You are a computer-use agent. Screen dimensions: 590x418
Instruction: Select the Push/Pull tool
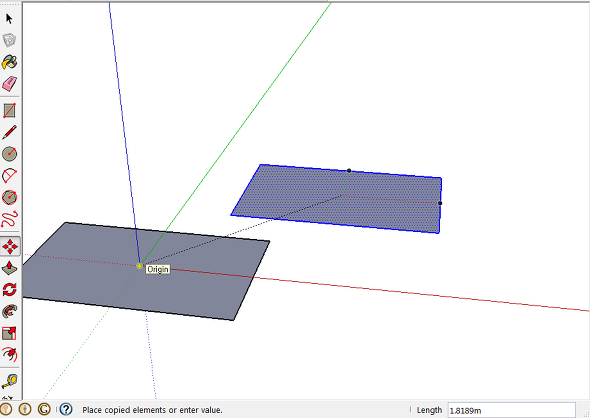point(9,268)
